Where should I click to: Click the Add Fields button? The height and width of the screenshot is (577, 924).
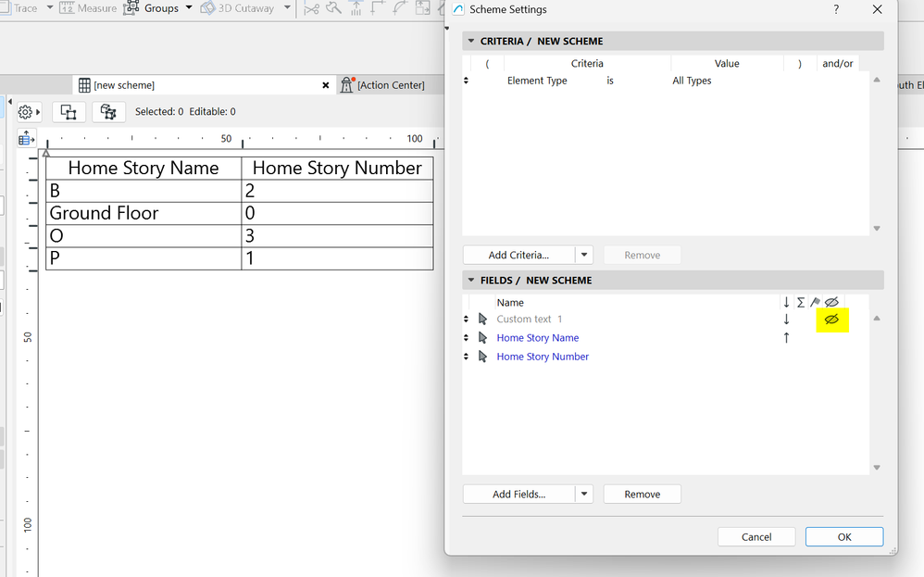[518, 494]
